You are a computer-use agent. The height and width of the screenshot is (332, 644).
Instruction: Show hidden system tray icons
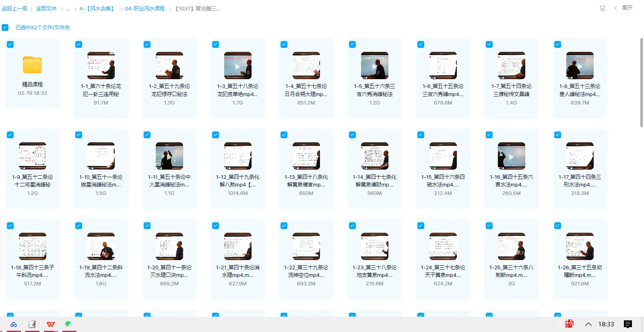point(588,324)
